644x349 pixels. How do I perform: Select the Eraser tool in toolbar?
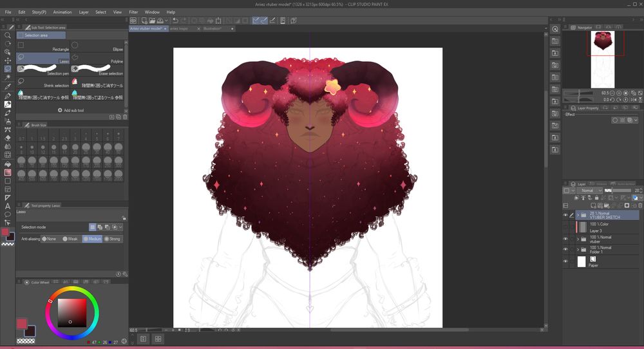8,138
